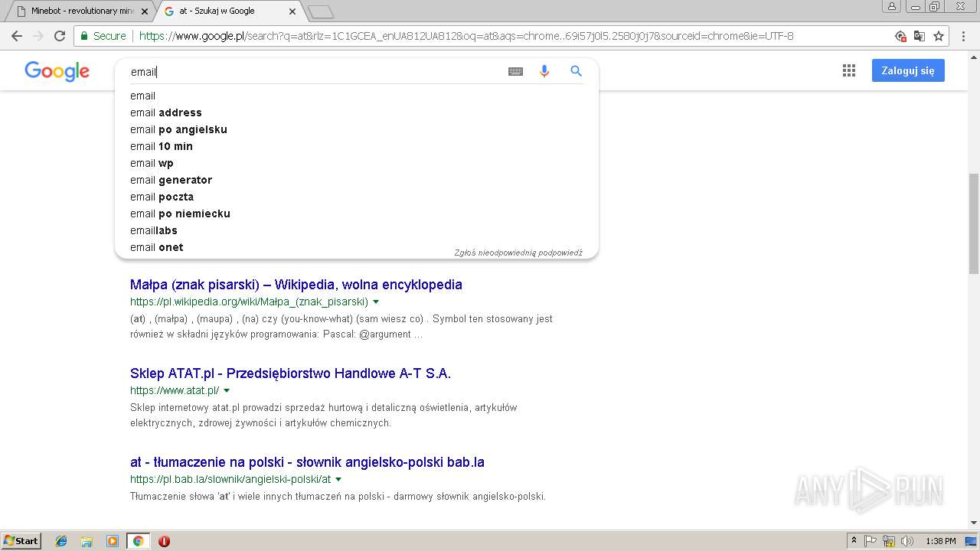
Task: Close the Minebot tab
Action: [x=144, y=11]
